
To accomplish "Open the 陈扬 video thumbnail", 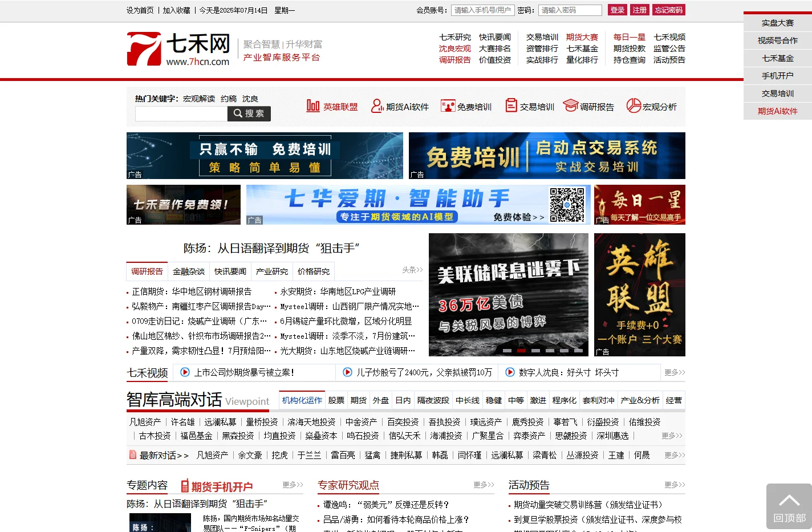I will point(160,522).
